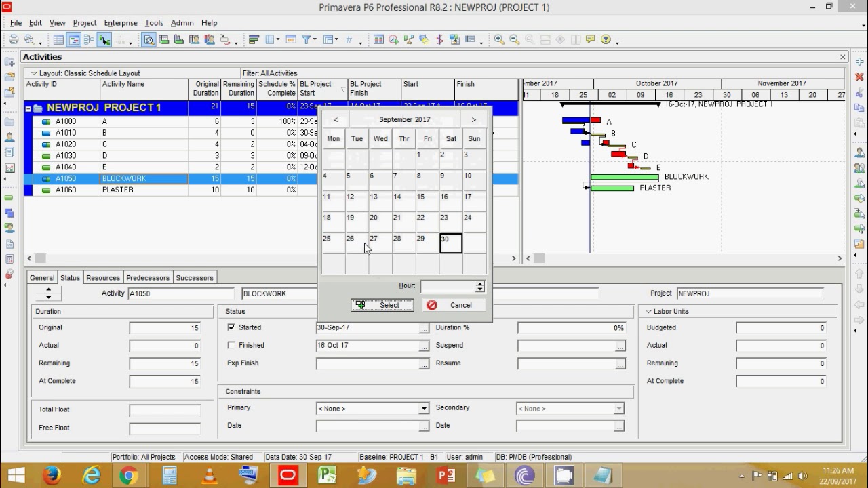
Task: Click the Windows Start button
Action: 16,476
